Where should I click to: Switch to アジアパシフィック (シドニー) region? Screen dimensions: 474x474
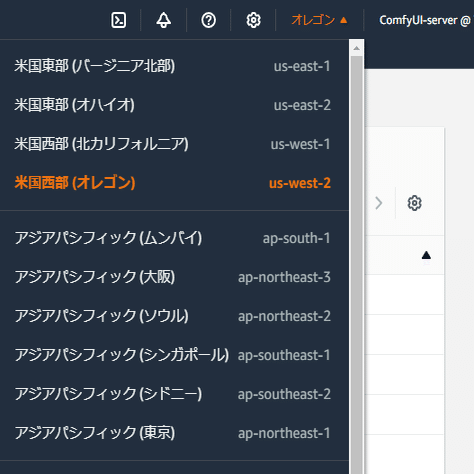172,394
